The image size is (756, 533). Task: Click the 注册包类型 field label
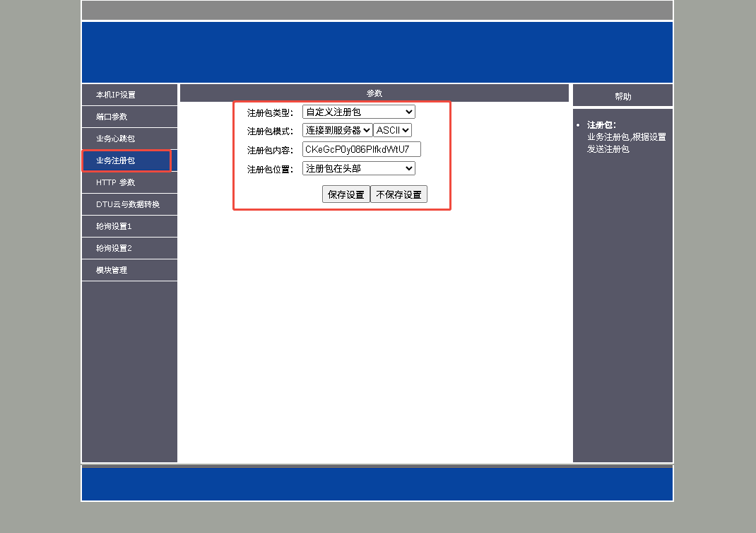click(270, 112)
